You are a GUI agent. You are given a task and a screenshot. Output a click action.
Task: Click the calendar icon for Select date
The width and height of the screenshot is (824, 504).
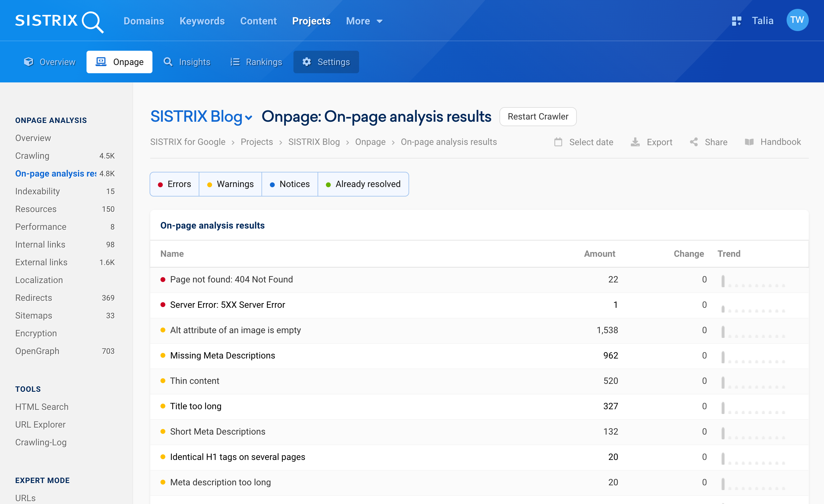pos(558,142)
